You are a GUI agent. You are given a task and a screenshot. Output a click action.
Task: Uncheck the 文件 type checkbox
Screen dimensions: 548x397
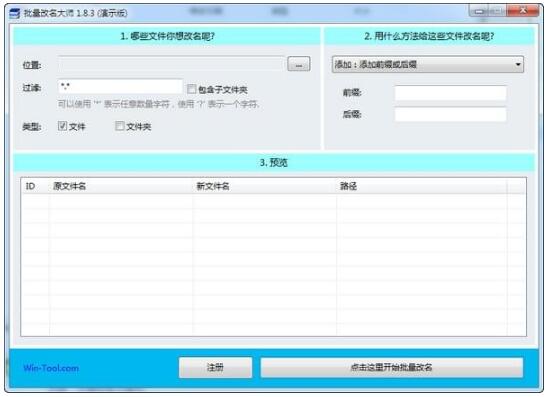(x=63, y=126)
